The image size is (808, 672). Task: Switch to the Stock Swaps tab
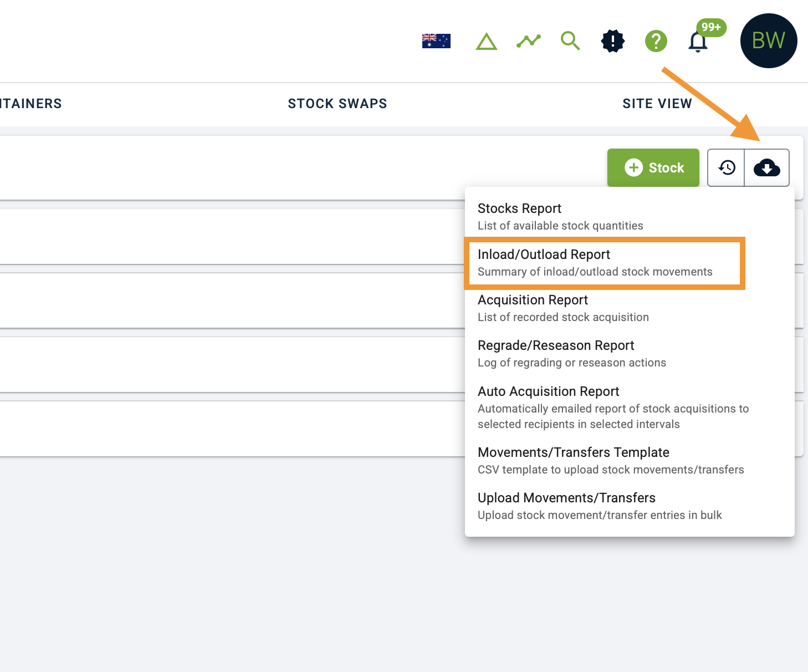pos(337,104)
